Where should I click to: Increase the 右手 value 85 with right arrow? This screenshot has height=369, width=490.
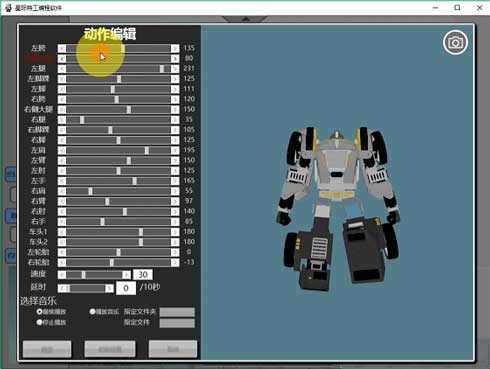pos(175,222)
